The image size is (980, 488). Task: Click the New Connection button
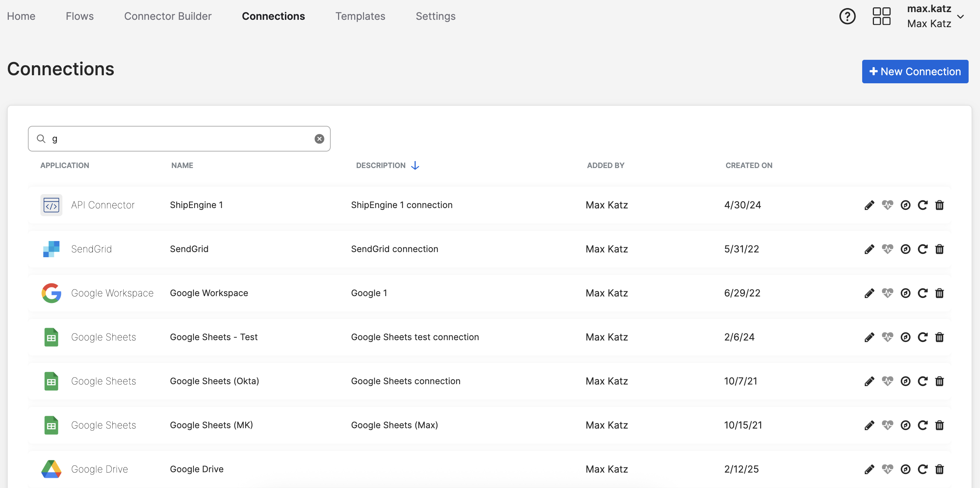[x=915, y=72]
